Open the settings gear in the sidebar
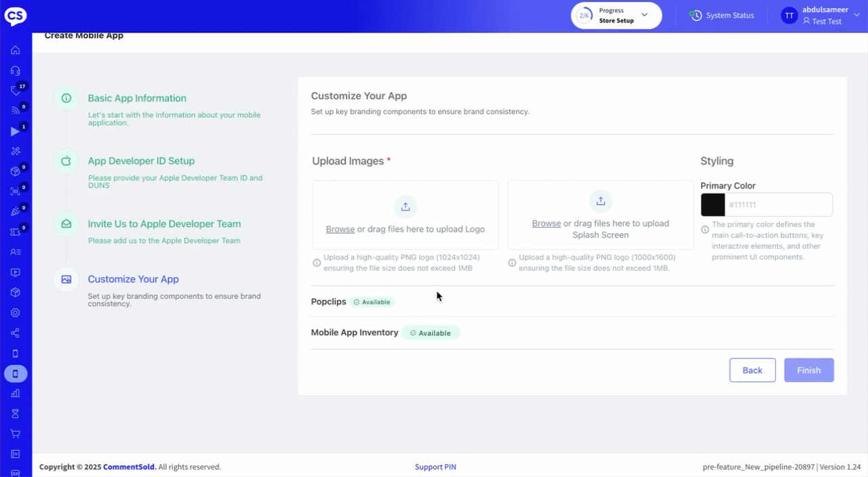Viewport: 868px width, 477px height. click(15, 313)
